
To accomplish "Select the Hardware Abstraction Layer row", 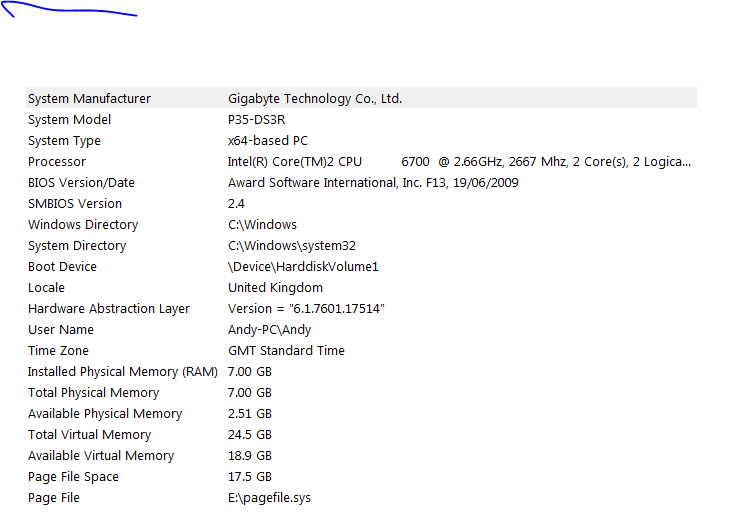I will [109, 309].
